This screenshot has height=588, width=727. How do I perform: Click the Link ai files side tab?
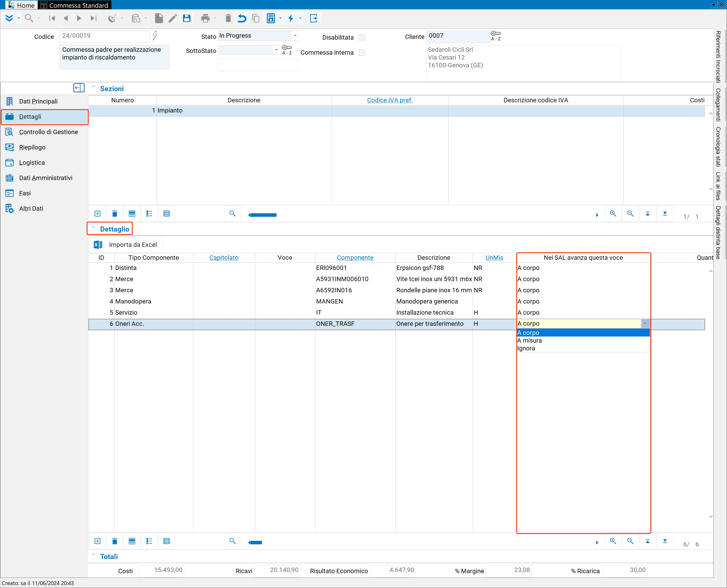click(718, 186)
